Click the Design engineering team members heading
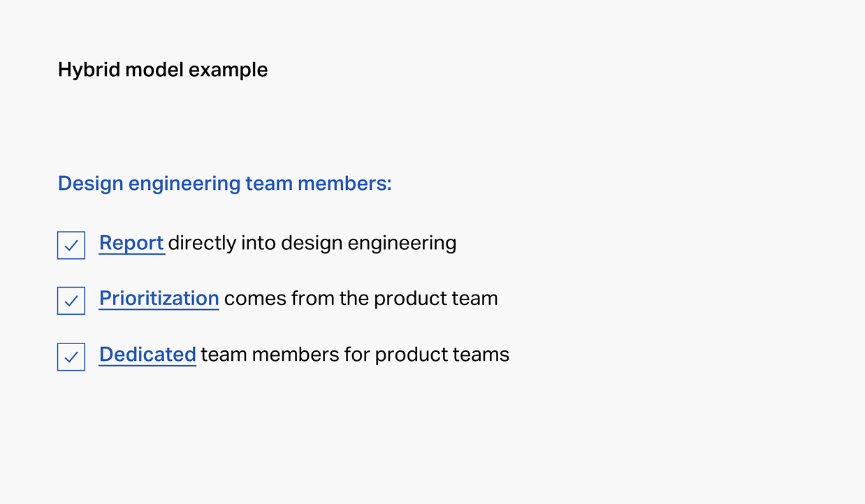Image resolution: width=865 pixels, height=504 pixels. click(x=224, y=184)
